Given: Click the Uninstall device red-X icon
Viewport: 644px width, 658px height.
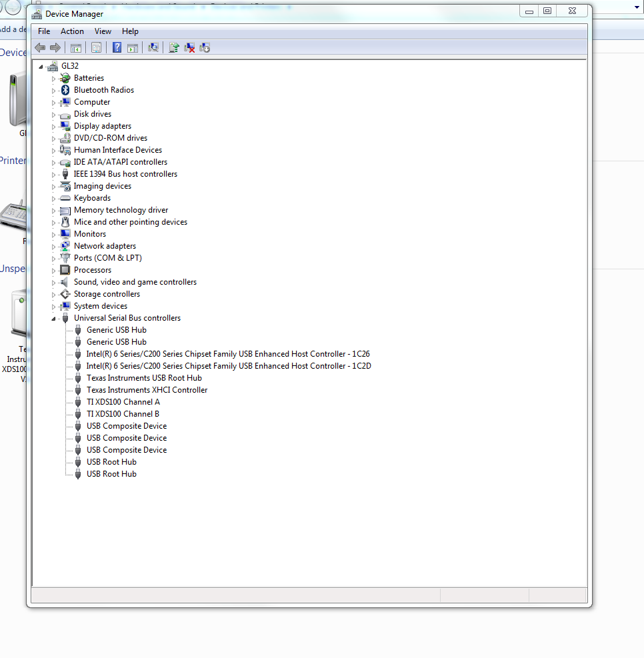Looking at the screenshot, I should tap(189, 48).
